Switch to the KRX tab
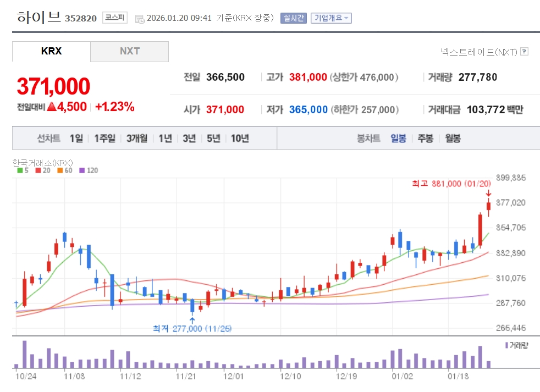Image resolution: width=540 pixels, height=392 pixels. [x=51, y=51]
